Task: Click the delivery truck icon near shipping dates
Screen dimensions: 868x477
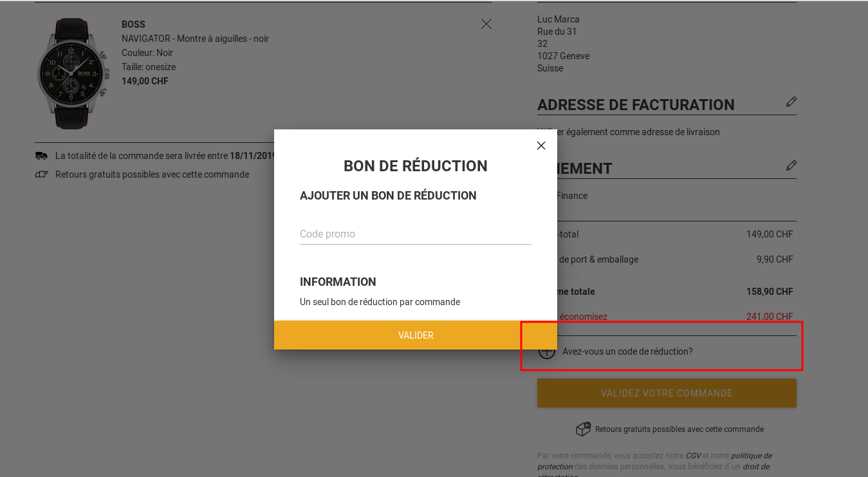Action: tap(41, 154)
